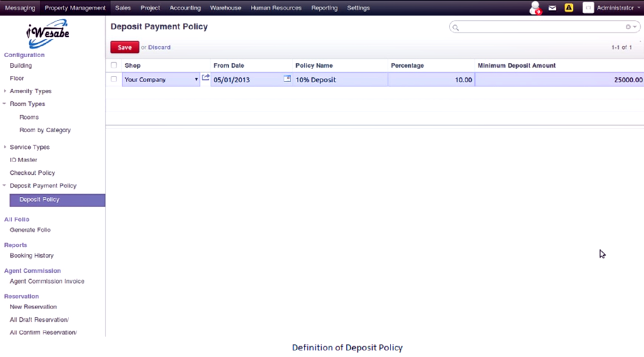Open the Accounting menu
This screenshot has height=357, width=644.
[185, 8]
